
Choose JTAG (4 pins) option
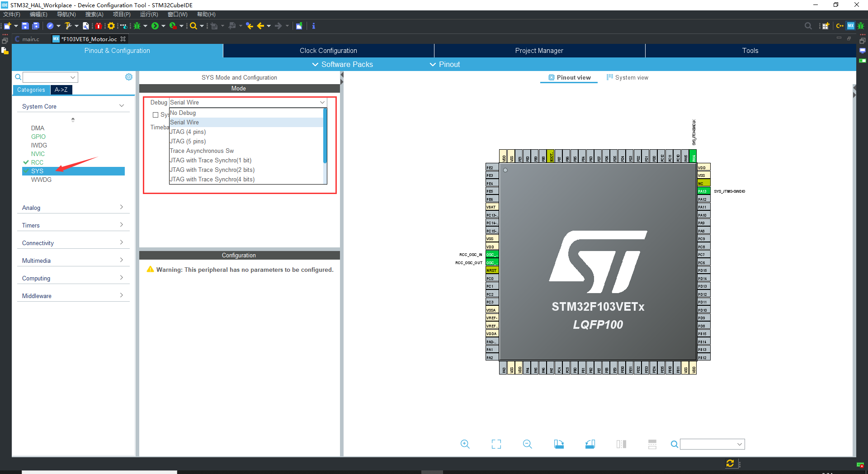(246, 132)
